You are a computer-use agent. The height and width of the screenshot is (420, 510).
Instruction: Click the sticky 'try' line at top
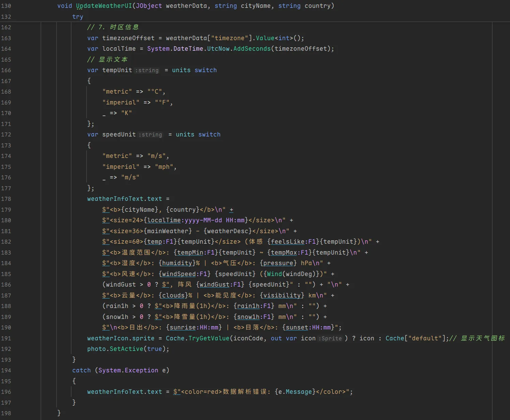click(78, 17)
